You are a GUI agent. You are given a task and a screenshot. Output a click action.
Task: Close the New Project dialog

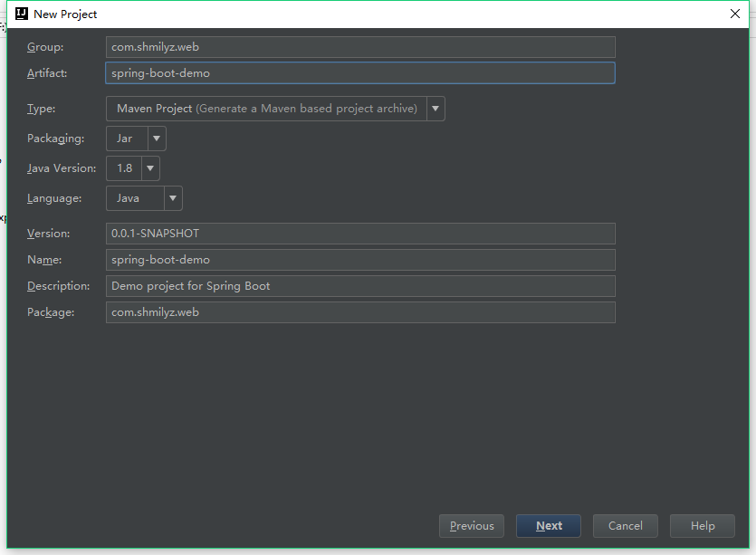pos(734,14)
